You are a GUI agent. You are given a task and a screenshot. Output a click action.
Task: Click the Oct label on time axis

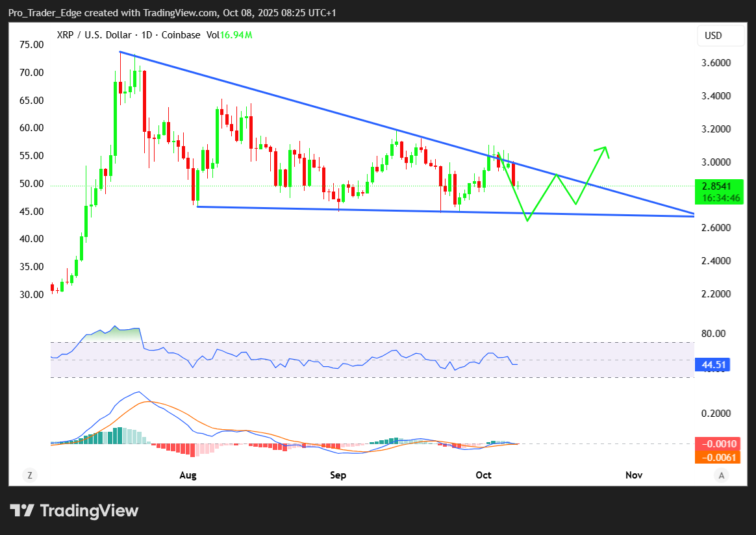(x=483, y=475)
